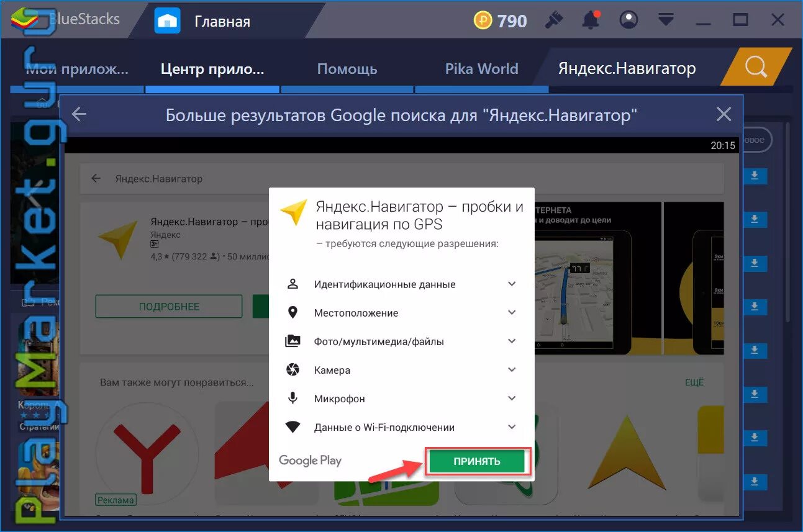Viewport: 803px width, 532px height.
Task: Open the user account icon
Action: pyautogui.click(x=629, y=20)
